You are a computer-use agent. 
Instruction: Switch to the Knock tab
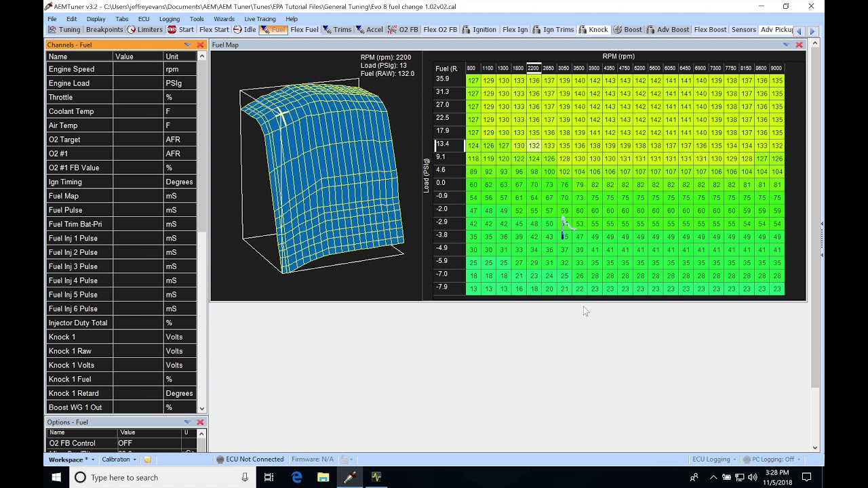[x=593, y=30]
